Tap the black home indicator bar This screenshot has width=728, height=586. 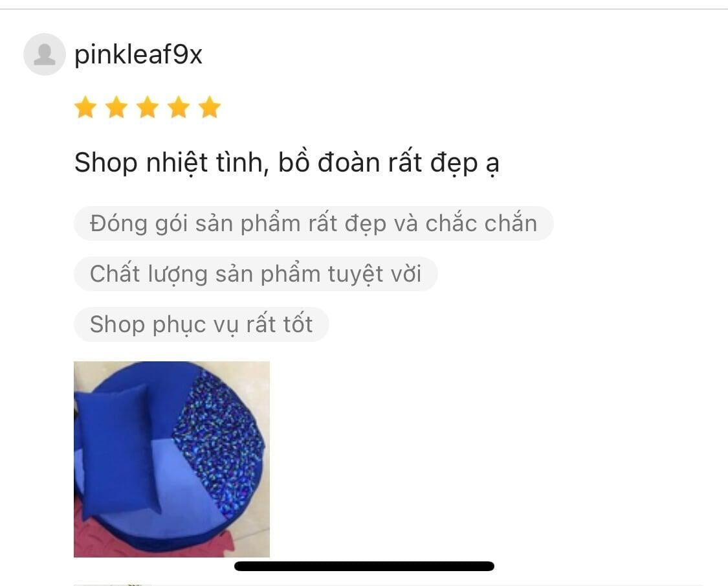click(x=364, y=566)
